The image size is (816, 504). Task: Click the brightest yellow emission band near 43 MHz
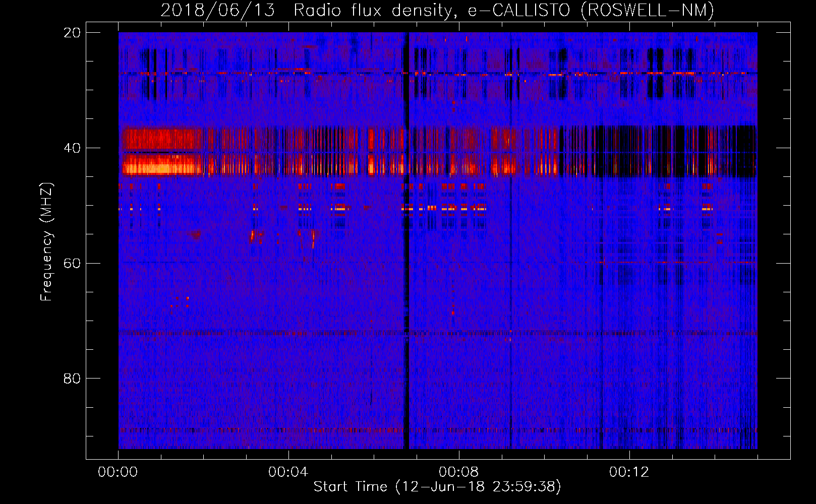click(161, 168)
